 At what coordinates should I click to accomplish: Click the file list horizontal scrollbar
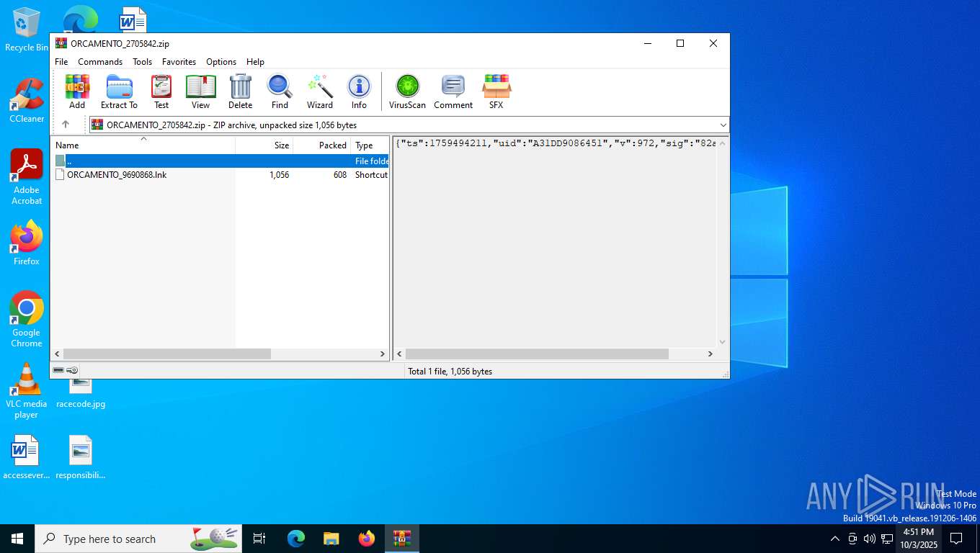coord(166,354)
